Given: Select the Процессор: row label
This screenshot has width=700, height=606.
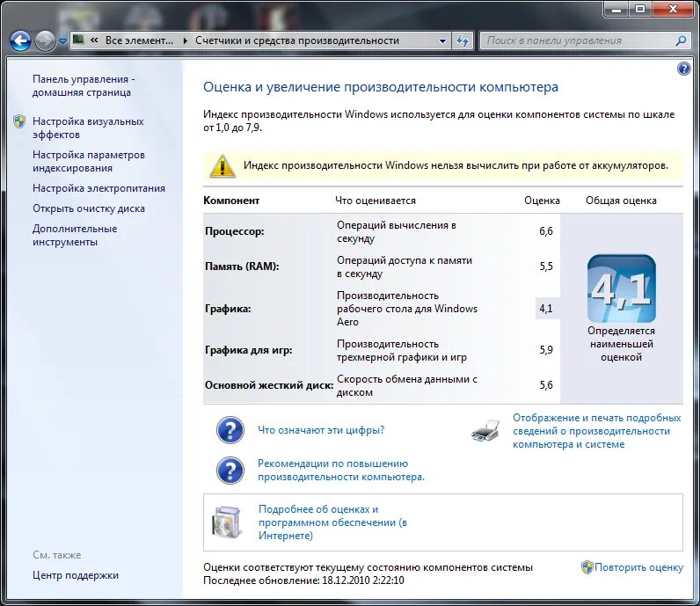Looking at the screenshot, I should click(x=235, y=231).
